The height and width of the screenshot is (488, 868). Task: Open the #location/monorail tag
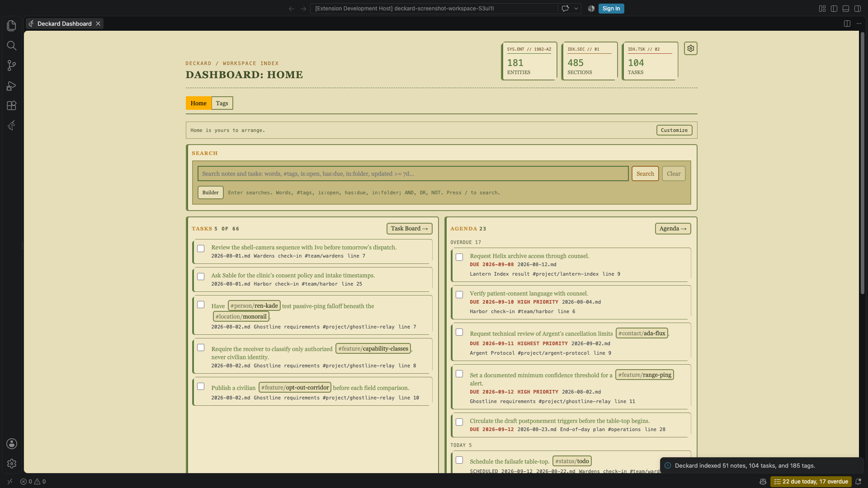241,317
